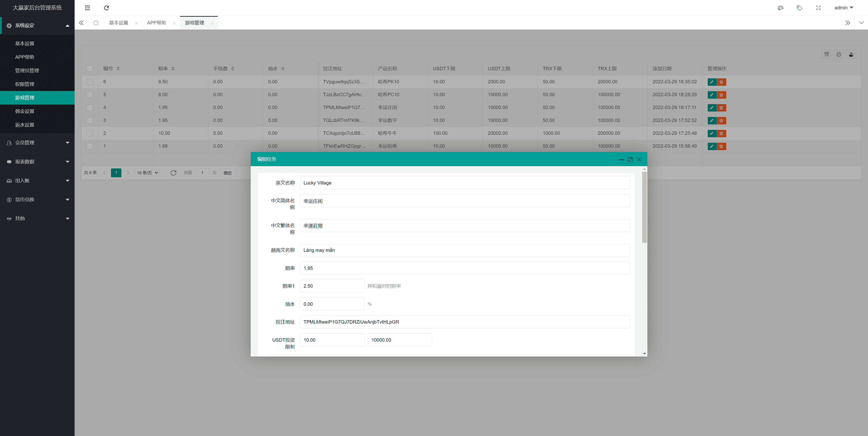Click the 英文名称 input field
This screenshot has width=868, height=436.
tap(464, 183)
